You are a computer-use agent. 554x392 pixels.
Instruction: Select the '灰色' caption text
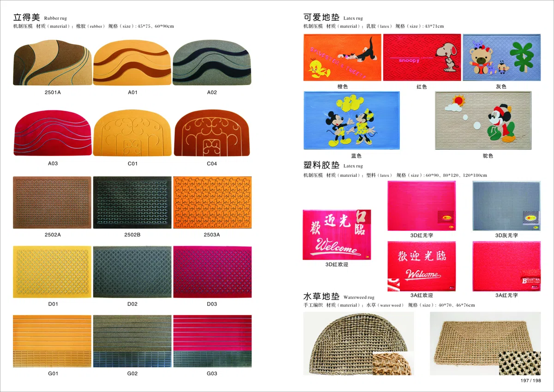[x=501, y=87]
